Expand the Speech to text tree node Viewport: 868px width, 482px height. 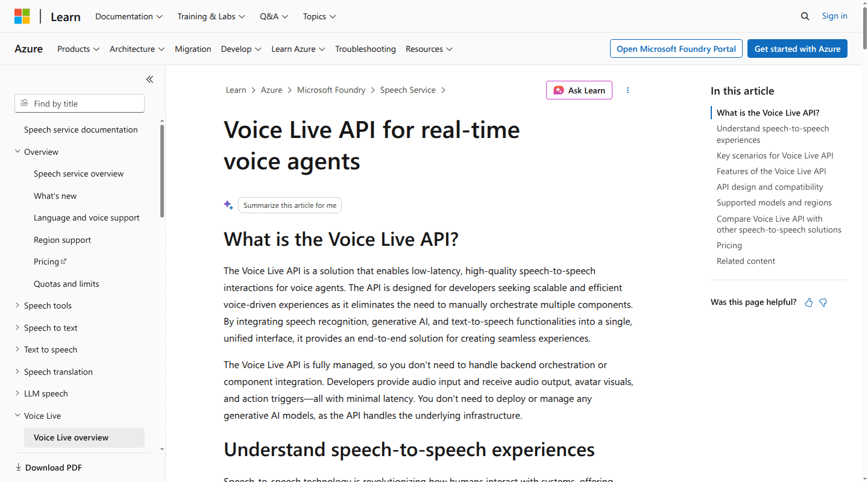17,328
